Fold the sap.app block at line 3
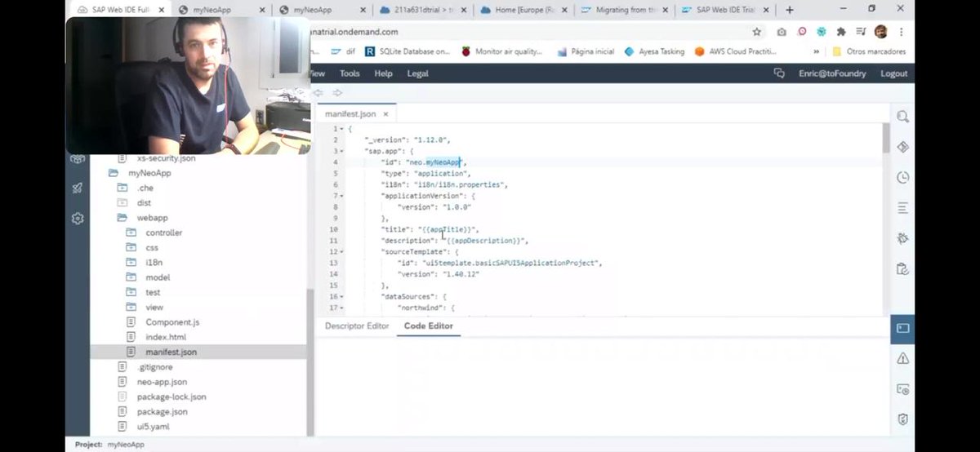Screen dimensions: 980x452 [x=342, y=151]
